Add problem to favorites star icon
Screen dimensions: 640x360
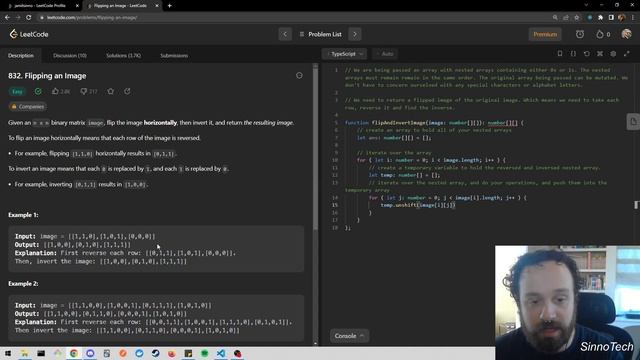[x=111, y=91]
